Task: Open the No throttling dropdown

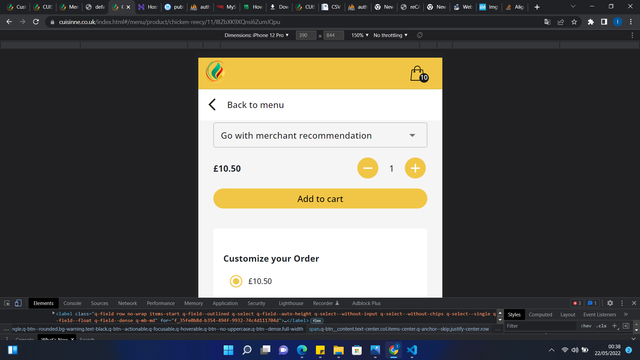Action: [x=390, y=35]
